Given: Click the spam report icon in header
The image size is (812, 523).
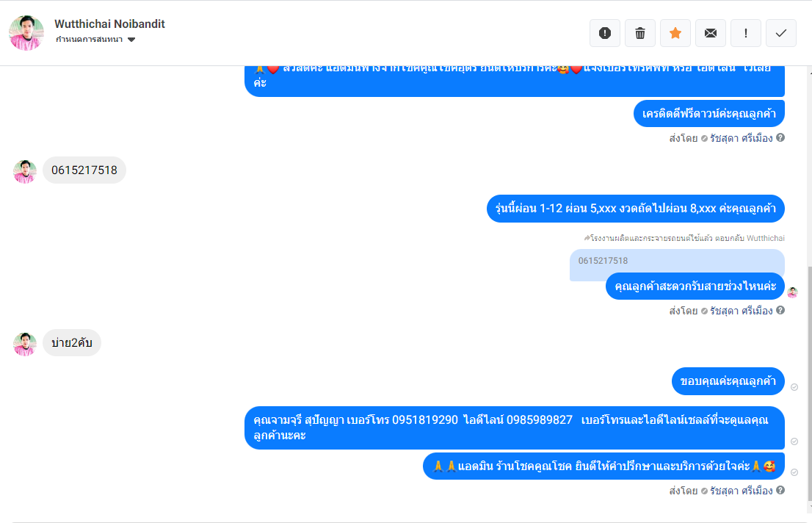Looking at the screenshot, I should [604, 33].
